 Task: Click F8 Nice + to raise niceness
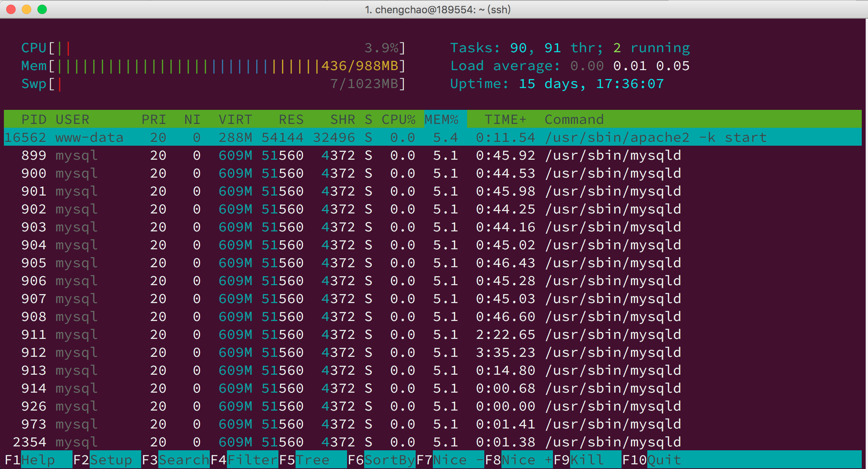pos(519,460)
